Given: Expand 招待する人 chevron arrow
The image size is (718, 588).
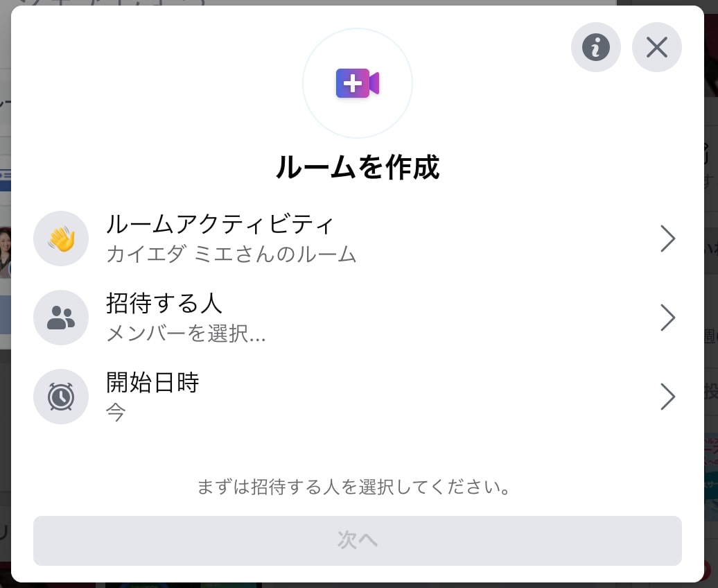Looking at the screenshot, I should pyautogui.click(x=668, y=318).
